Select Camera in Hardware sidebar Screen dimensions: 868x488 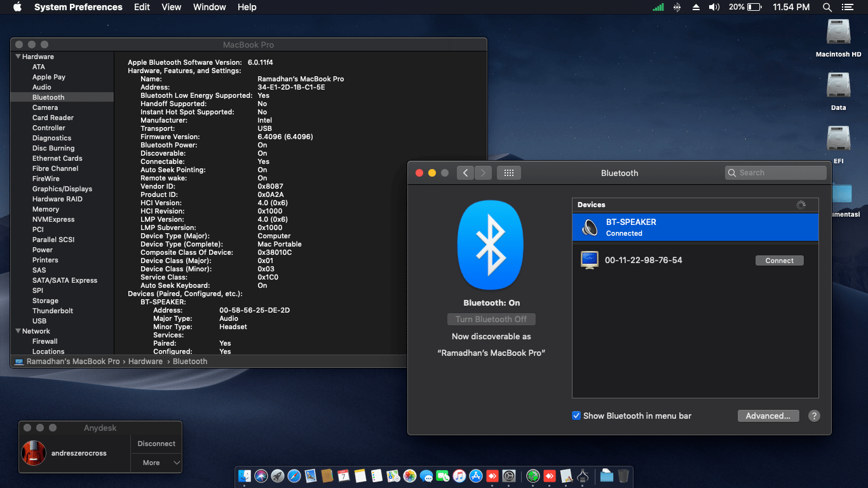45,107
